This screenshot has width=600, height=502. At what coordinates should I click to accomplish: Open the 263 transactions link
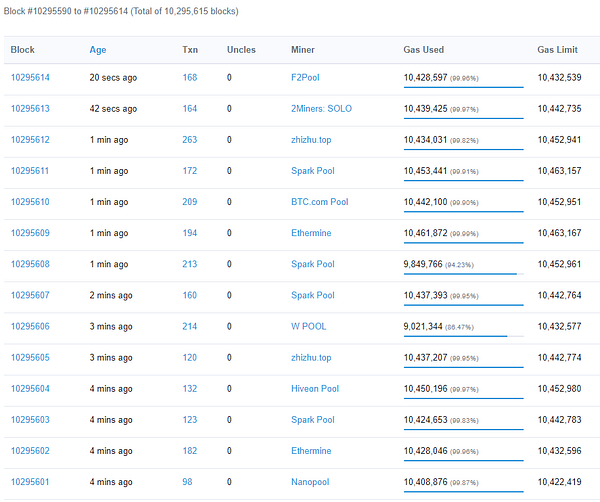[x=190, y=140]
